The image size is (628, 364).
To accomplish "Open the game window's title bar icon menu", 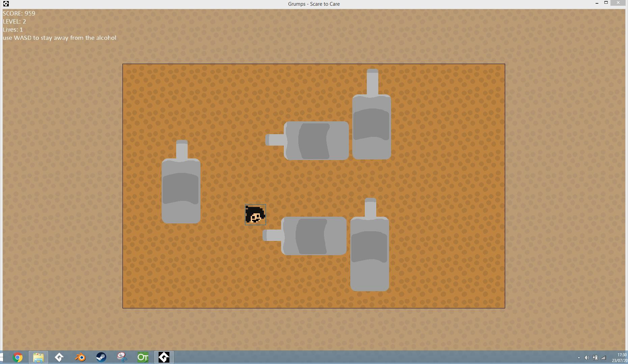I will pos(6,4).
